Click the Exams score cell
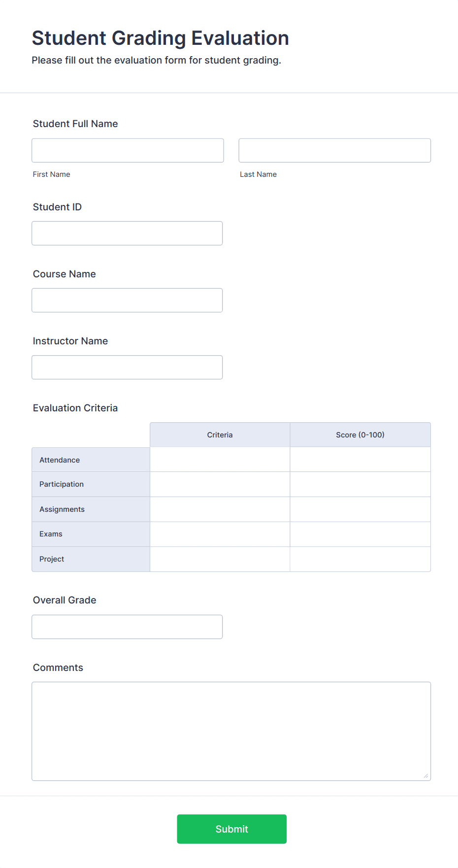458x868 pixels. (360, 534)
